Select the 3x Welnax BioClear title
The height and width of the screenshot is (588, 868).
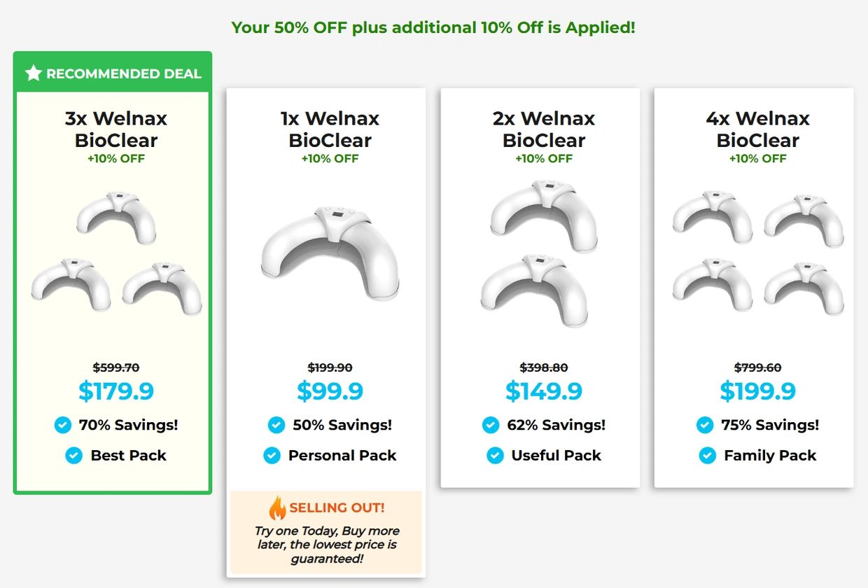click(x=116, y=129)
